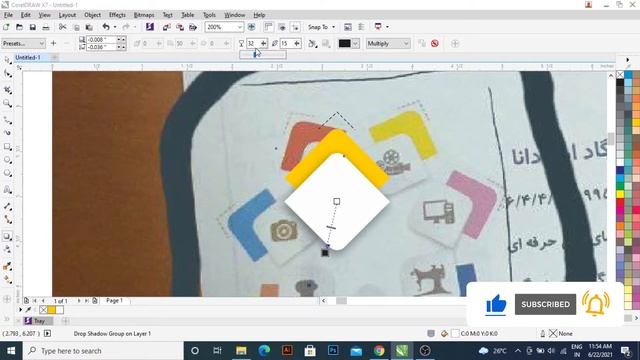
Task: Select the Rectangle tool
Action: [7, 147]
